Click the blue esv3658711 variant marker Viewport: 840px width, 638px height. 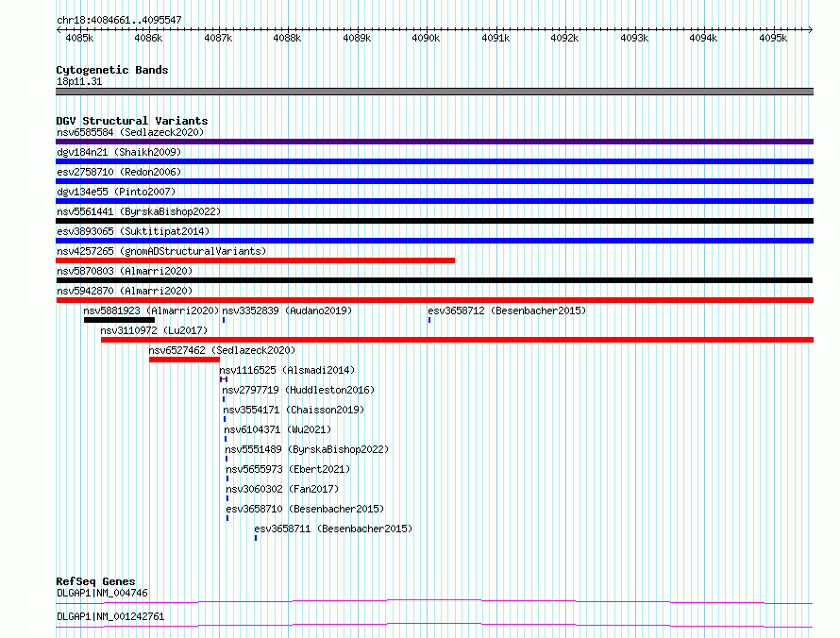coord(256,538)
